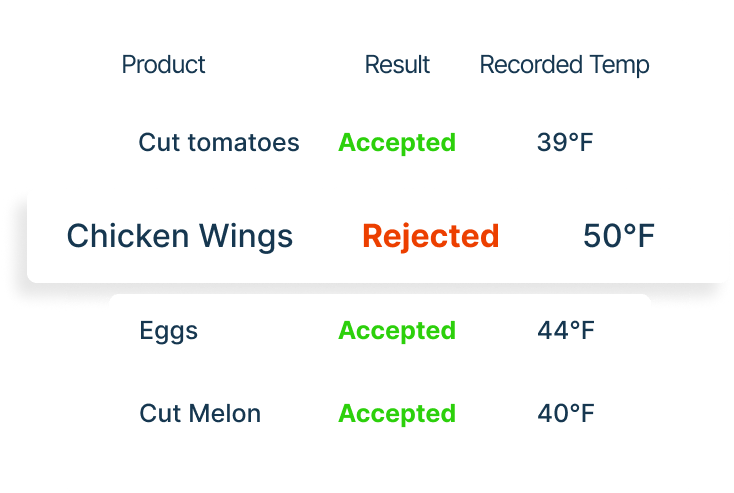Click Accepted status for Cut Melon

(x=397, y=414)
